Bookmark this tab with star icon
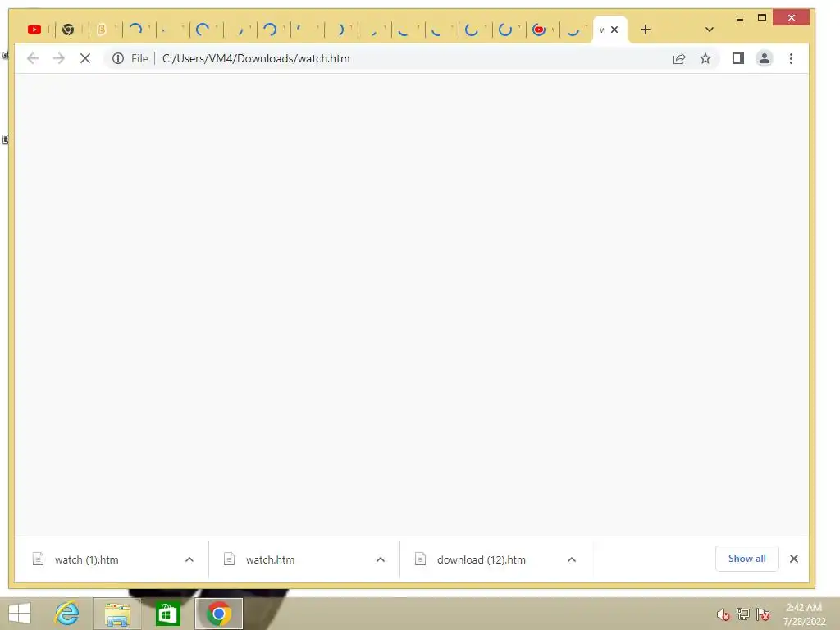Image resolution: width=840 pixels, height=630 pixels. (x=705, y=58)
